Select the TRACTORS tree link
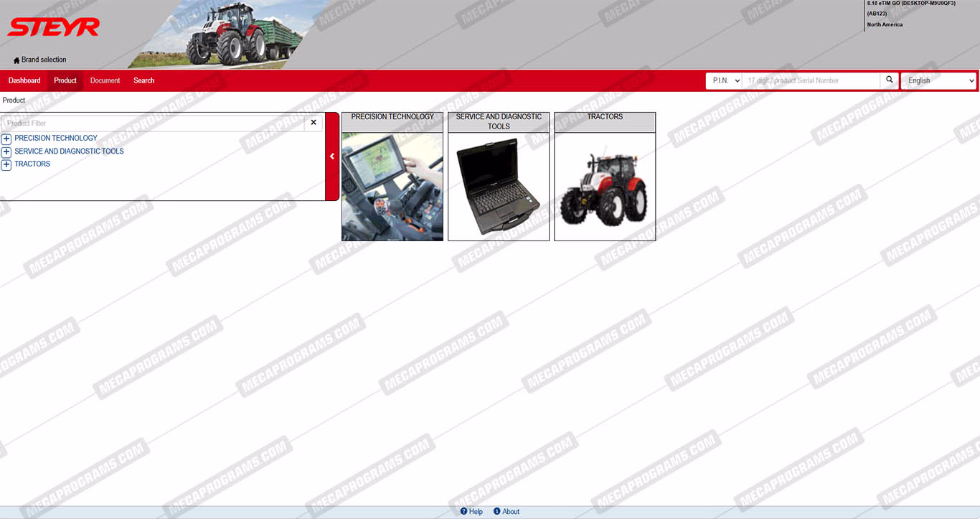Screen dimensions: 980x519 (32, 164)
